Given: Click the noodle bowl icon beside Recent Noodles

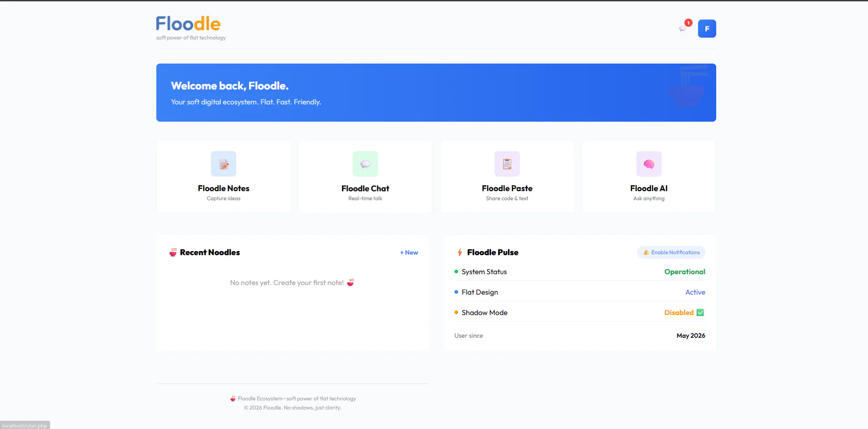Looking at the screenshot, I should coord(173,252).
